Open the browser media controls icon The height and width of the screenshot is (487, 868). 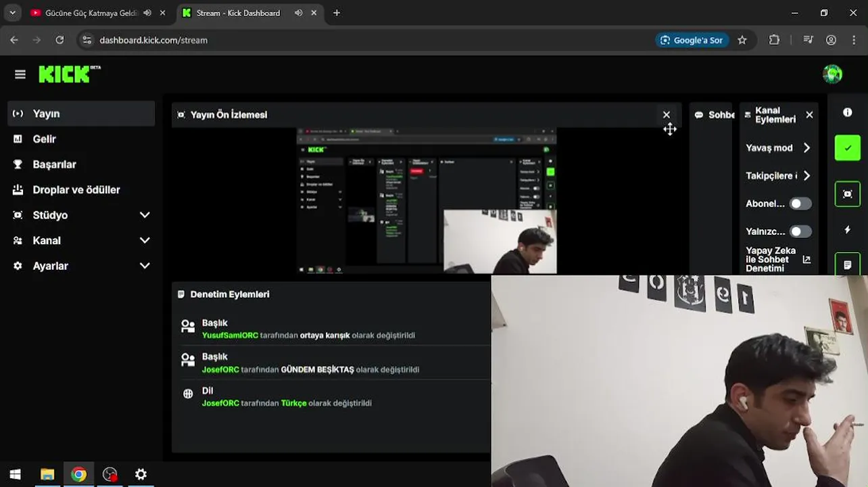[808, 40]
